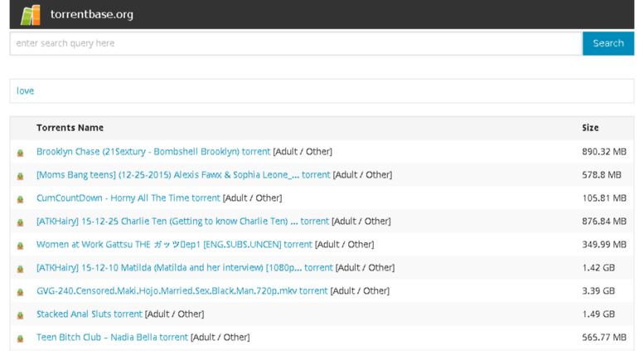The image size is (644, 351).
Task: Open the torrentbase.org site title link
Action: (x=92, y=14)
